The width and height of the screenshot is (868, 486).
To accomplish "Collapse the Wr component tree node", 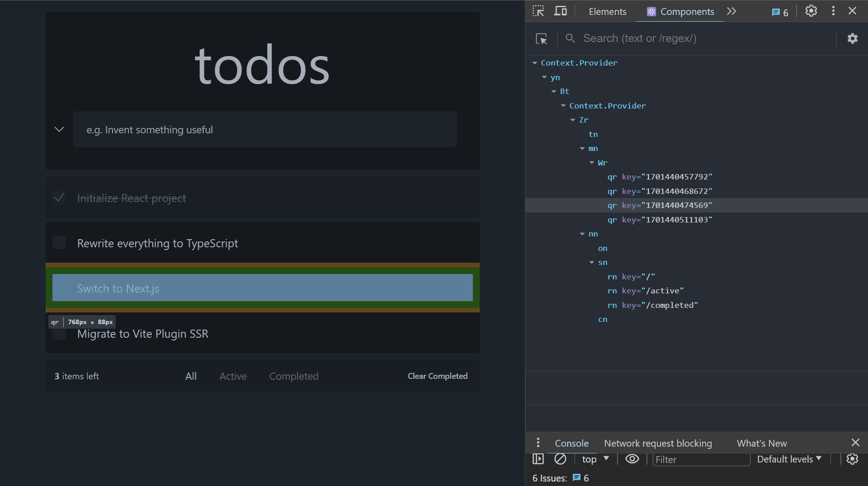I will (592, 163).
